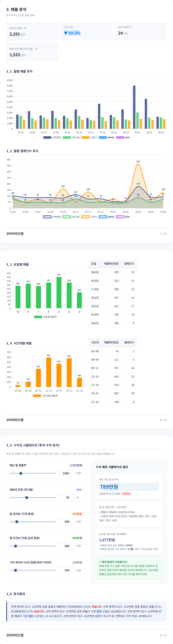Click the 전월 대비 59.5% value
This screenshot has width=173, height=644.
pyautogui.click(x=72, y=33)
